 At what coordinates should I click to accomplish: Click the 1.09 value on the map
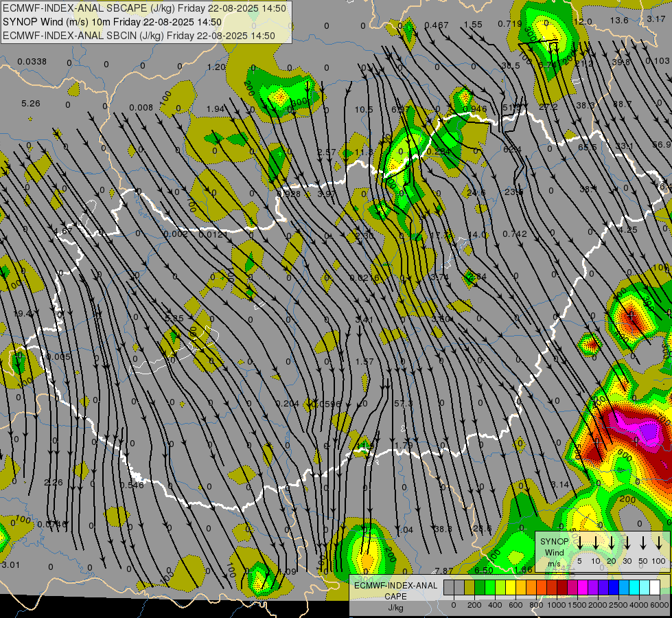[288, 571]
